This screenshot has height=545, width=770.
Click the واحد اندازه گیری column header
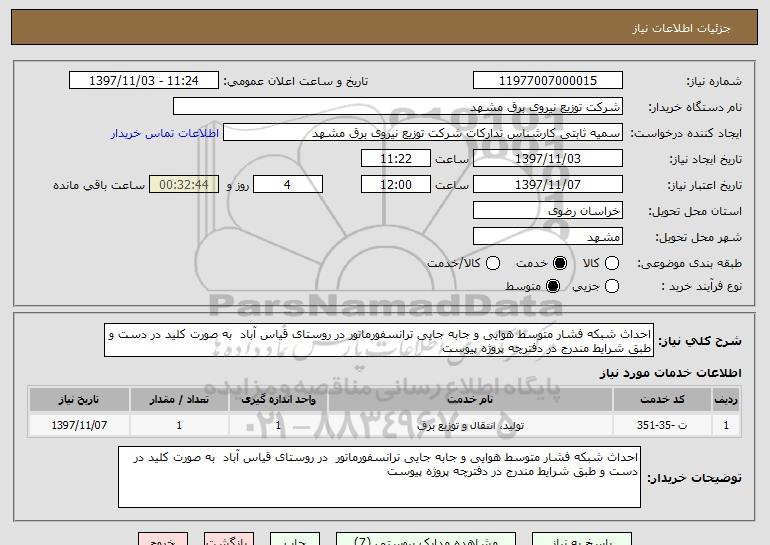click(x=278, y=400)
